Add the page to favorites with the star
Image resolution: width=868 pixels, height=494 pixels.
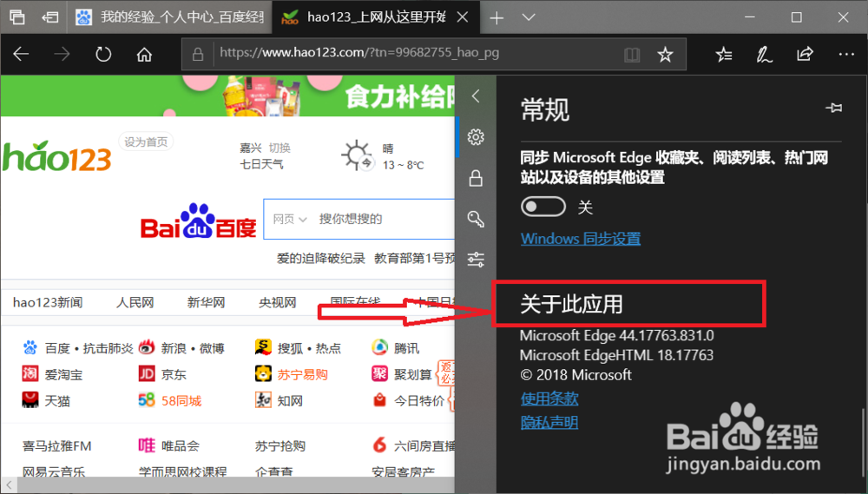pyautogui.click(x=665, y=55)
